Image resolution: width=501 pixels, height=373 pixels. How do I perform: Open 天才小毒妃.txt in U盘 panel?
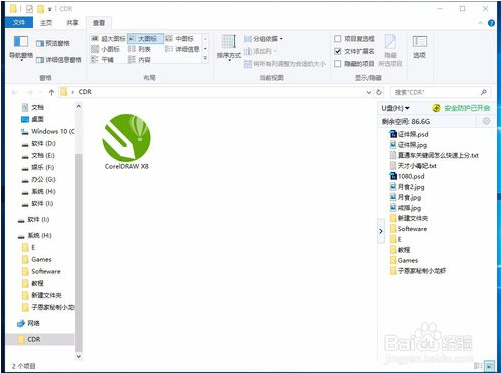413,166
